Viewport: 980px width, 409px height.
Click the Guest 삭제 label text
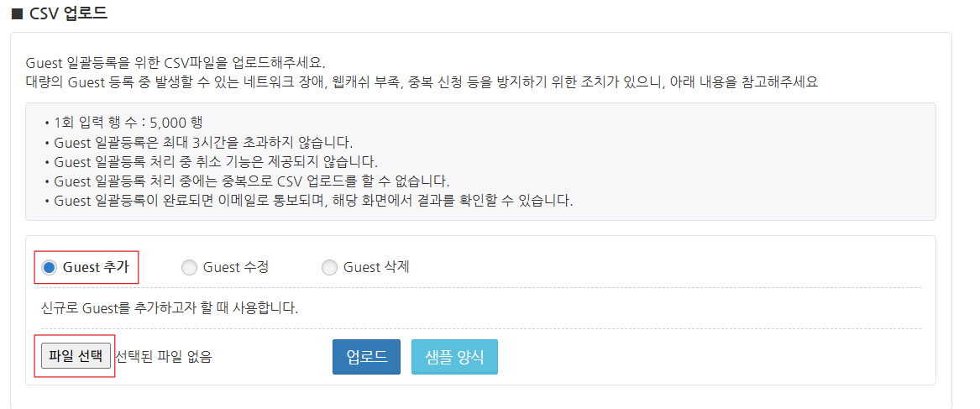(376, 268)
